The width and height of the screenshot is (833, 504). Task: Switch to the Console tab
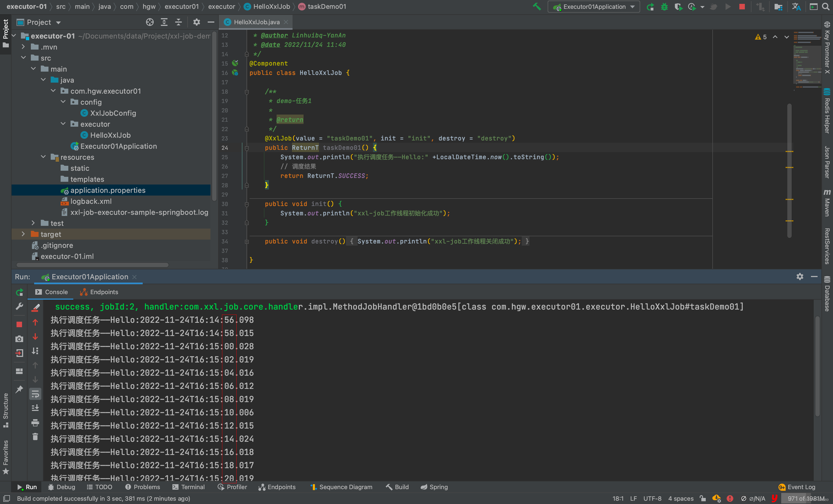click(52, 292)
